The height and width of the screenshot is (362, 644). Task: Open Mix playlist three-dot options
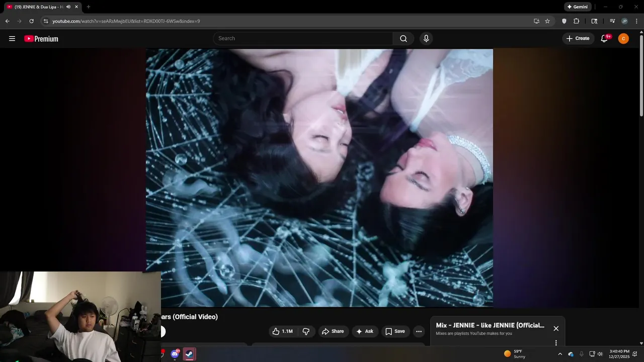(556, 343)
